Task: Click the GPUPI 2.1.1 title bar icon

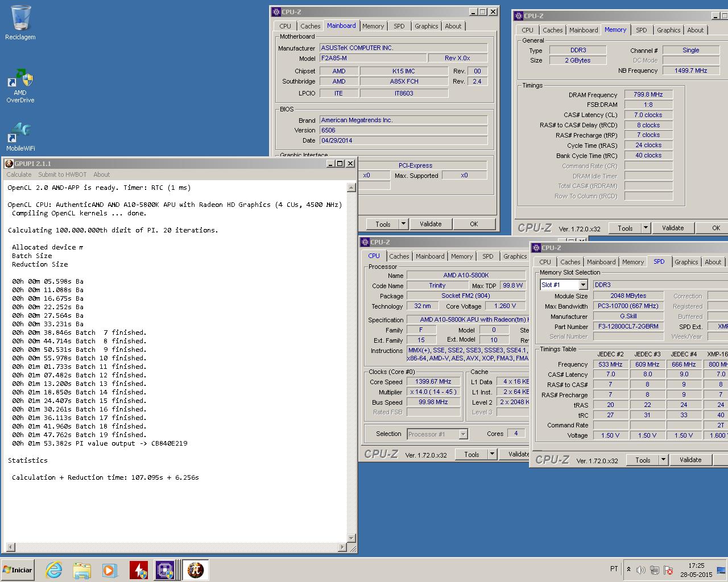Action: 9,164
